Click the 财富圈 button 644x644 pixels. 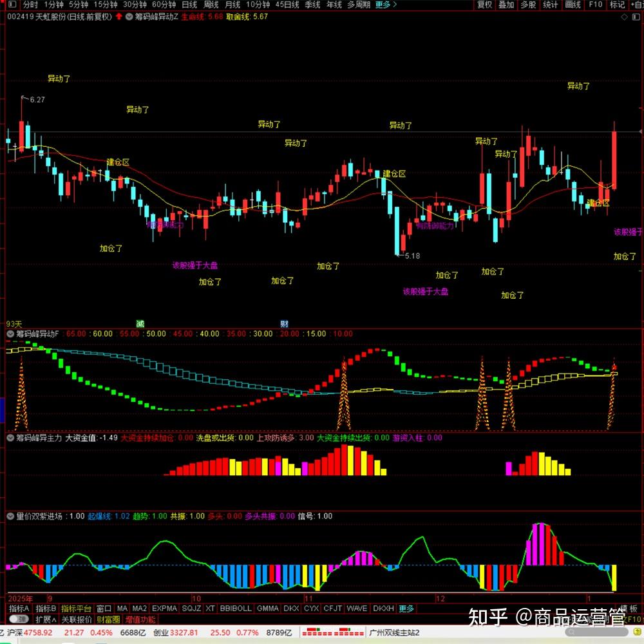tap(108, 620)
